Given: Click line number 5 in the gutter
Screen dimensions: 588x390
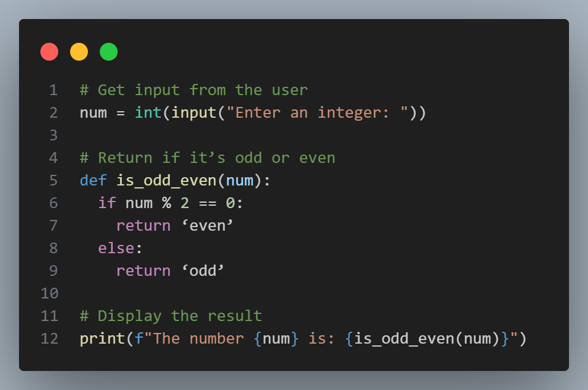Looking at the screenshot, I should point(53,180).
